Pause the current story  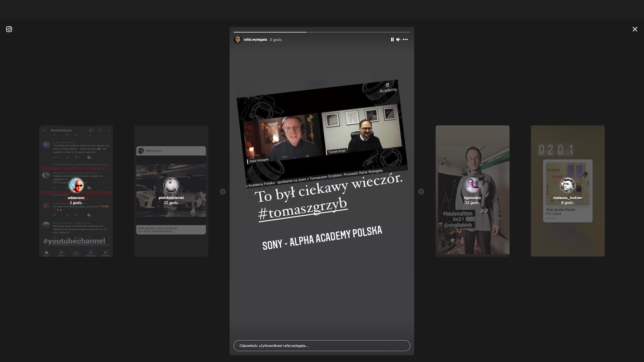click(392, 39)
